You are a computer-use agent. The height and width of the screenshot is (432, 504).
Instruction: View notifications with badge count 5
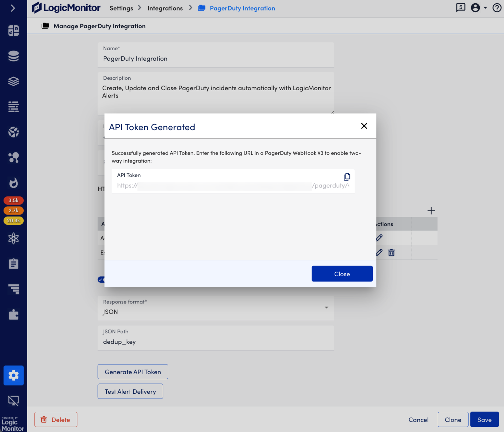coord(460,7)
